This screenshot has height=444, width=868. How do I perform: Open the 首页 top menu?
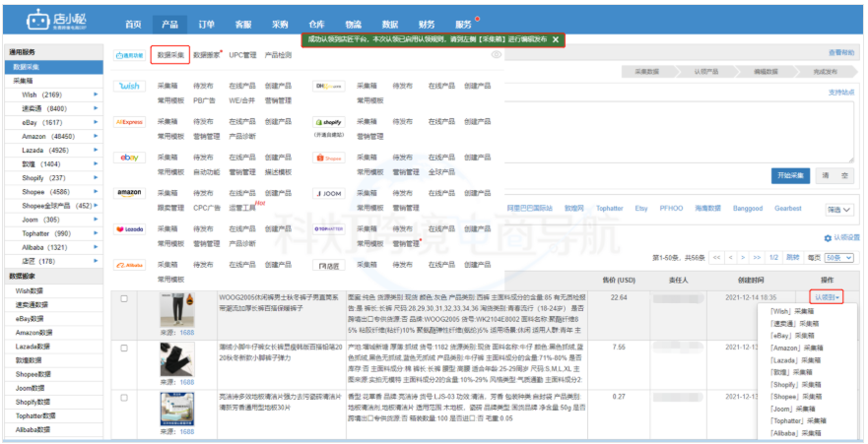coord(133,25)
